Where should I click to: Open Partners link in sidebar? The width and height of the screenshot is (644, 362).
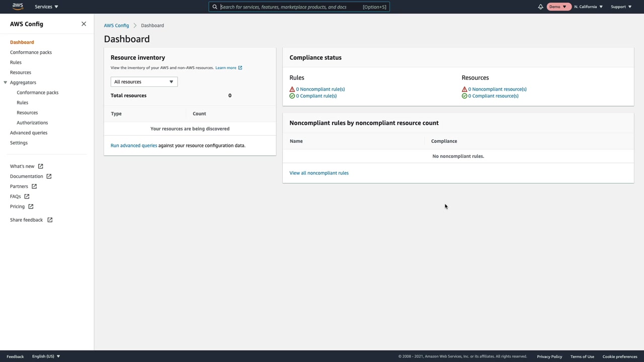coord(19,187)
